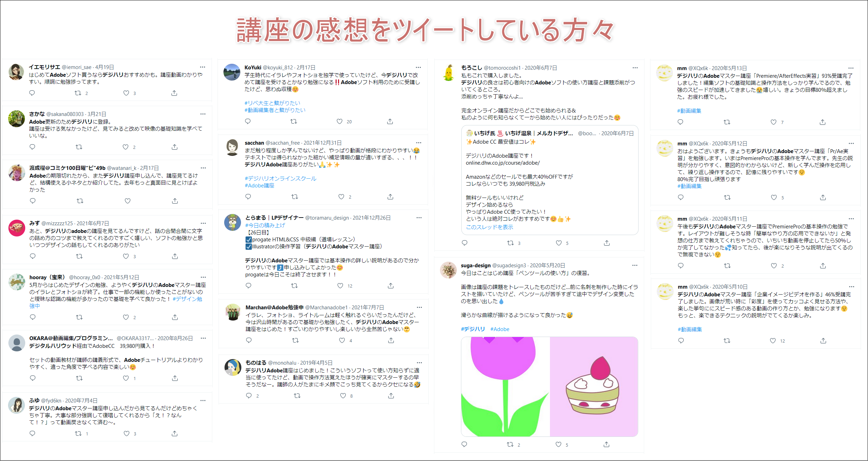Screen dimensions: 868x461
Task: Share the Marchan@Adobe勉強中 tweet
Action: [391, 340]
